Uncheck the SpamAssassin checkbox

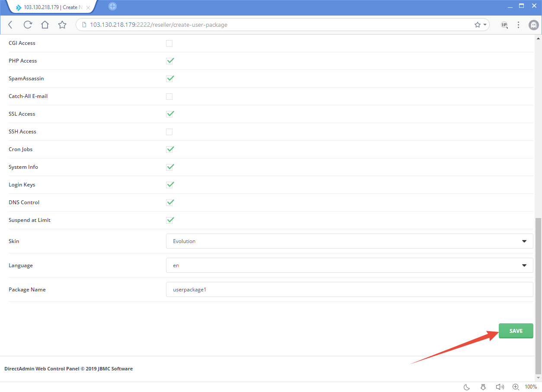pos(170,79)
